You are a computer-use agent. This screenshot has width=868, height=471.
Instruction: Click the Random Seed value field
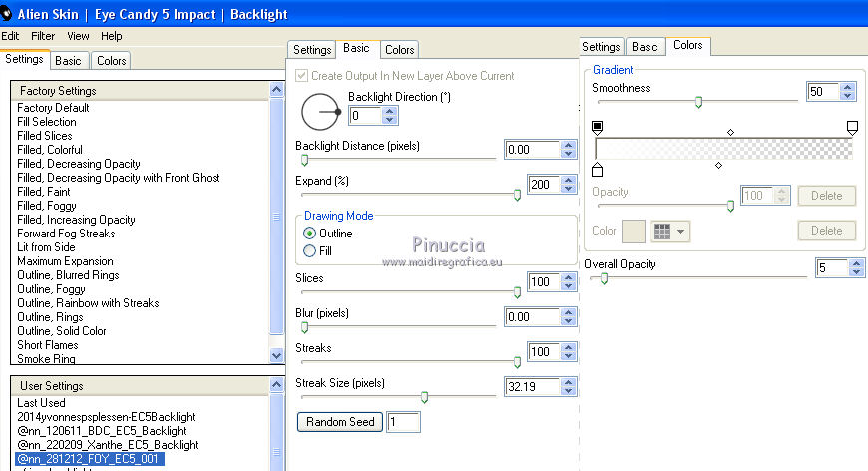(403, 422)
